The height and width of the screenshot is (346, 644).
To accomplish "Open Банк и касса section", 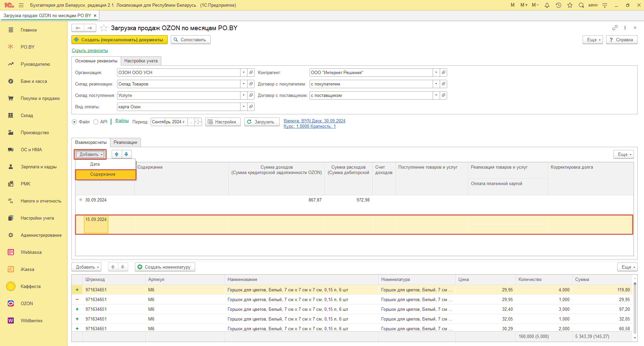I will [x=34, y=81].
